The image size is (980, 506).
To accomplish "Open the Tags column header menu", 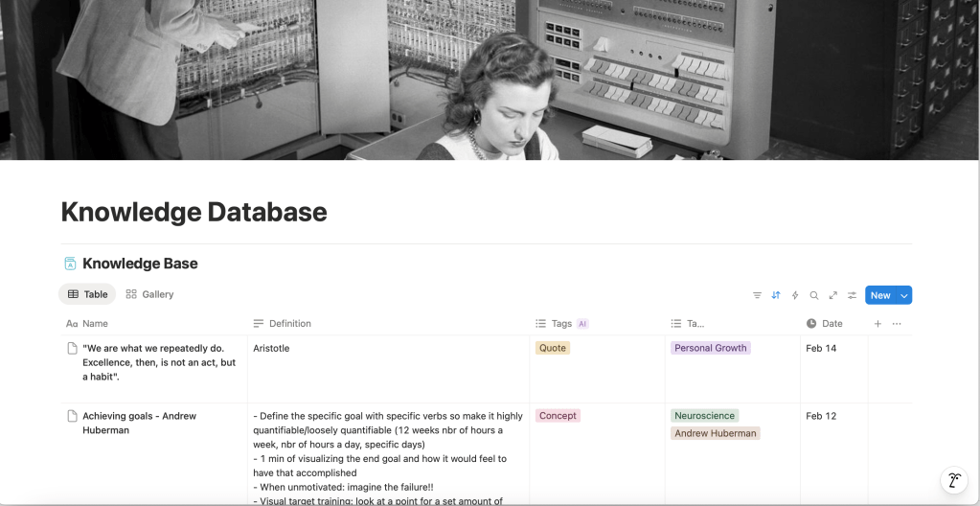I will tap(561, 324).
